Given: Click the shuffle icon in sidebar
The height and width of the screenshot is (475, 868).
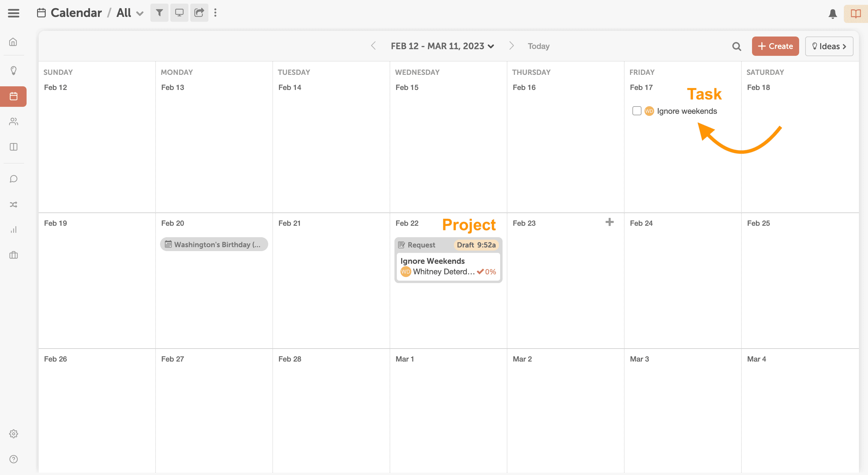Looking at the screenshot, I should (14, 204).
